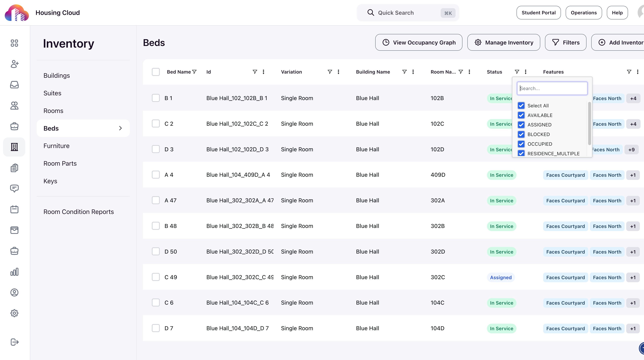644x360 pixels.
Task: Open the Student Portal button
Action: pyautogui.click(x=538, y=13)
